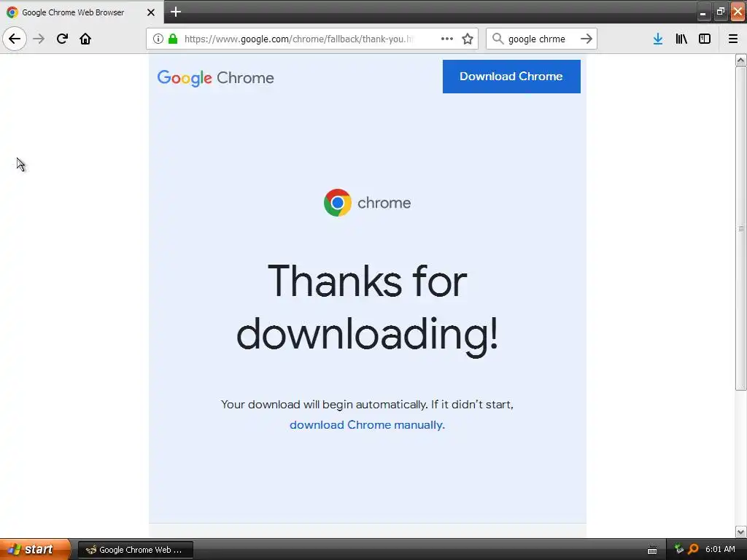Click the chrome logo in page center
747x560 pixels.
coord(367,203)
